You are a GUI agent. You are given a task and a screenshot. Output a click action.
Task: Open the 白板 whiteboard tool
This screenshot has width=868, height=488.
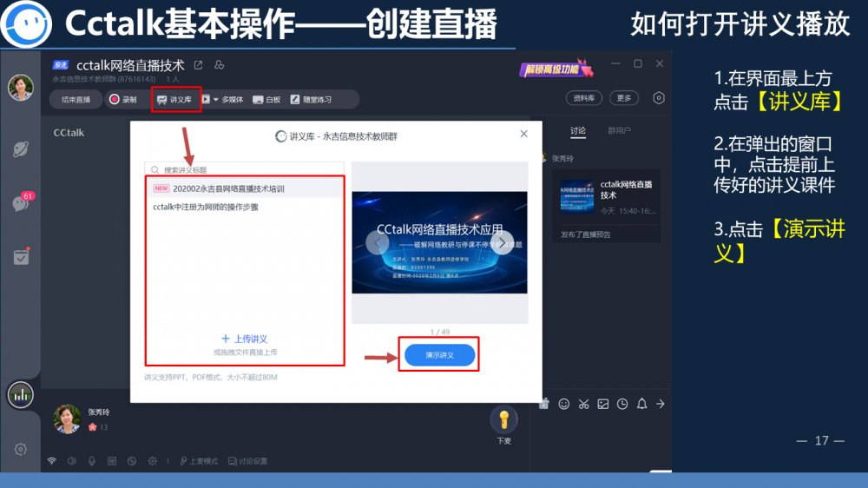[x=266, y=100]
